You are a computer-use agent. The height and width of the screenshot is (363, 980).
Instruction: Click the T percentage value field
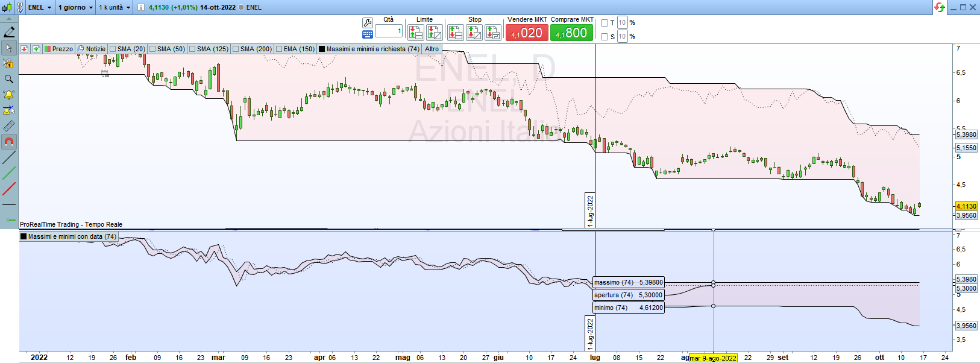tap(623, 23)
